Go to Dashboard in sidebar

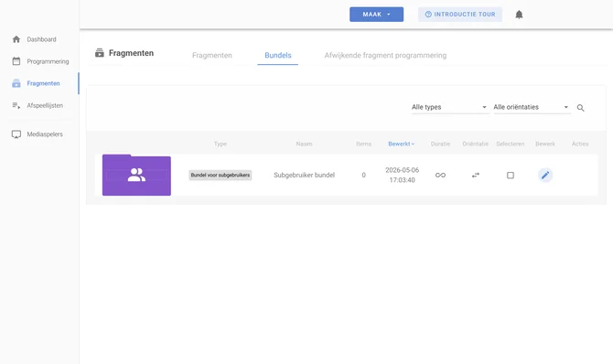[x=41, y=39]
